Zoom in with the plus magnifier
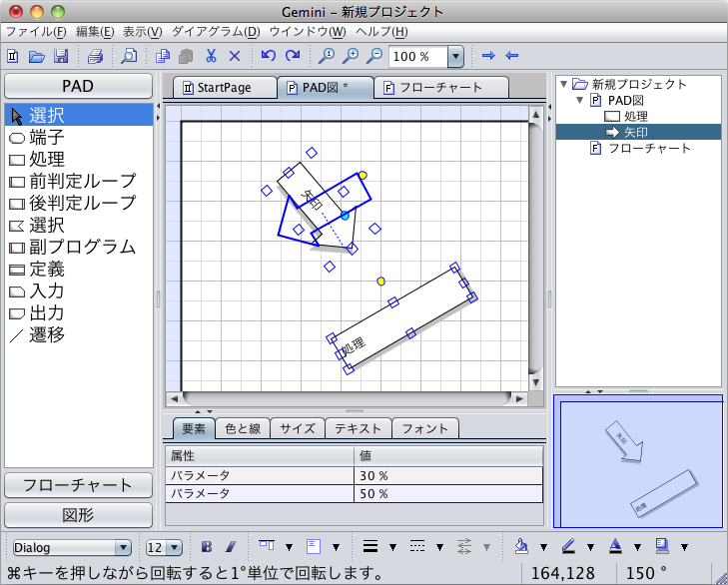 [351, 56]
